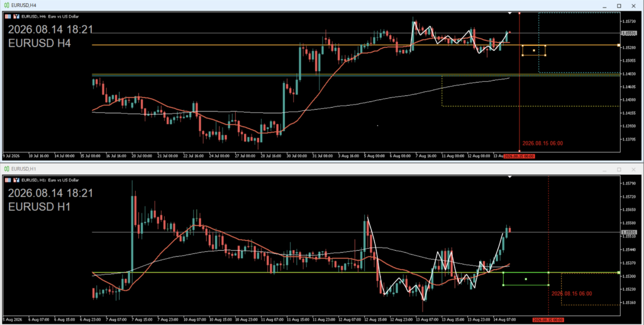Close the EURUSD,H1 chart window
Screen dimensions: 644x325
(x=633, y=169)
